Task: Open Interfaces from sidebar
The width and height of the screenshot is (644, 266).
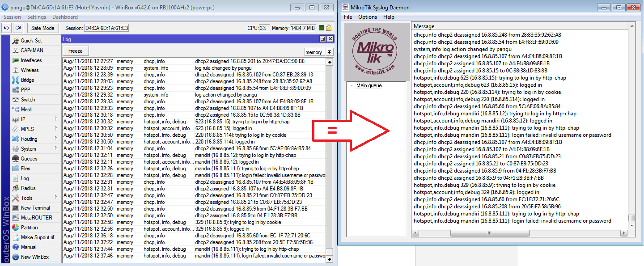Action: point(31,60)
